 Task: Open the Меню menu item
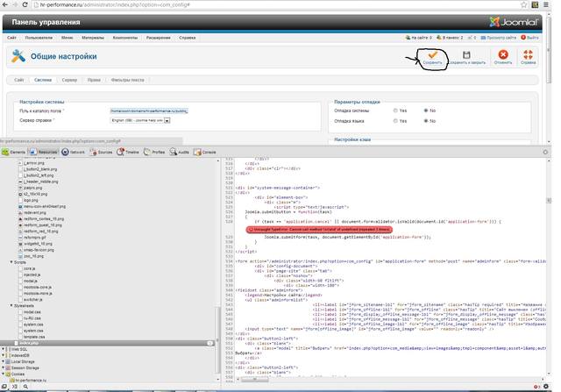pyautogui.click(x=67, y=38)
